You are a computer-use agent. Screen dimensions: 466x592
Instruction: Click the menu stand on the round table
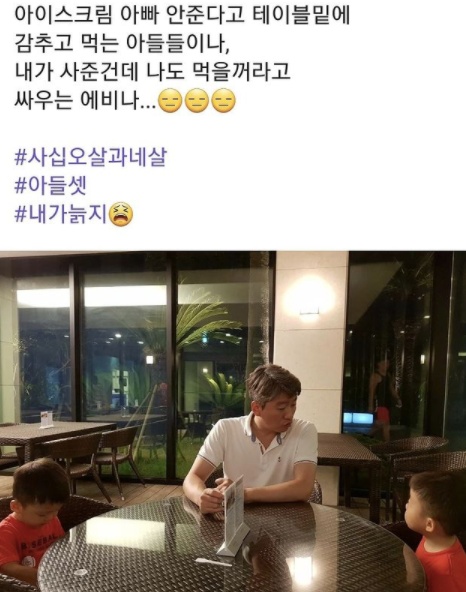(233, 517)
